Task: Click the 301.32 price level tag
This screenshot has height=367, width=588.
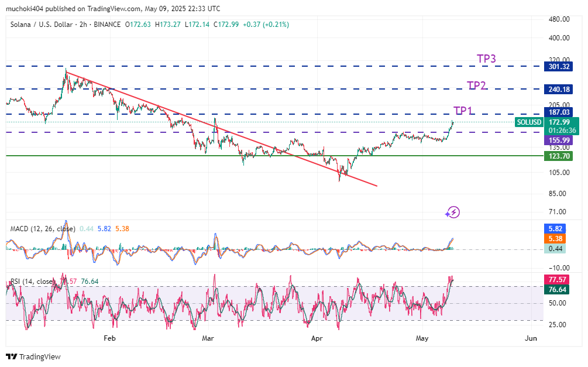Action: pyautogui.click(x=559, y=67)
